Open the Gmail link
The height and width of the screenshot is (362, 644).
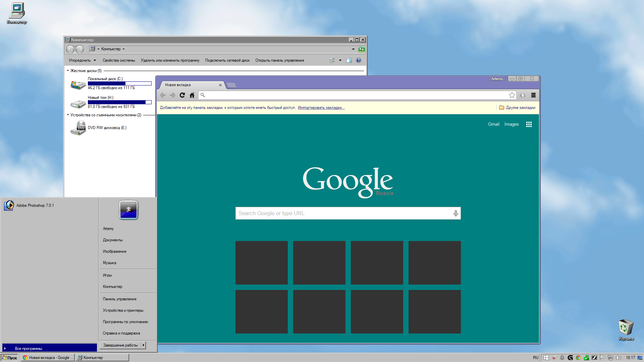493,124
